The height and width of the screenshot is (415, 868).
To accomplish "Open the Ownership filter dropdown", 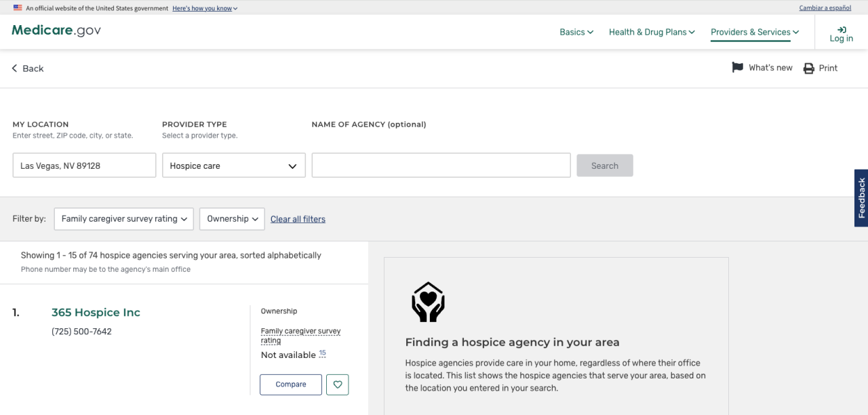I will [x=232, y=219].
